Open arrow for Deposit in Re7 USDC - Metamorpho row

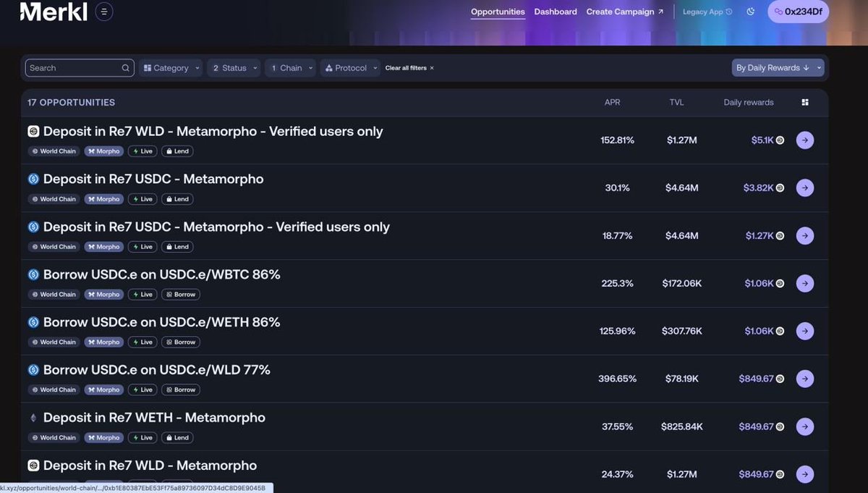[805, 188]
